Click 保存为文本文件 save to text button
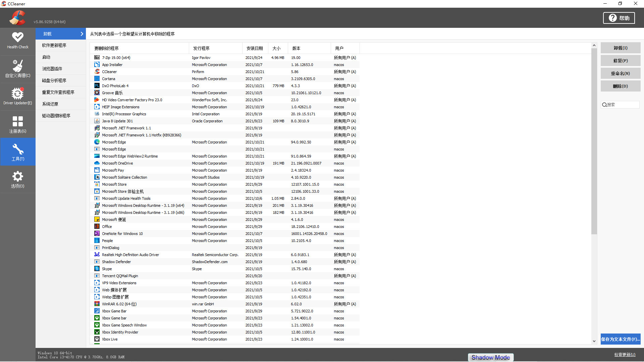This screenshot has height=362, width=644. [621, 339]
